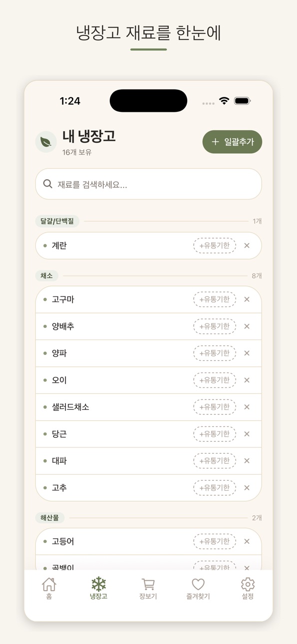Select the 채소 category label

47,276
